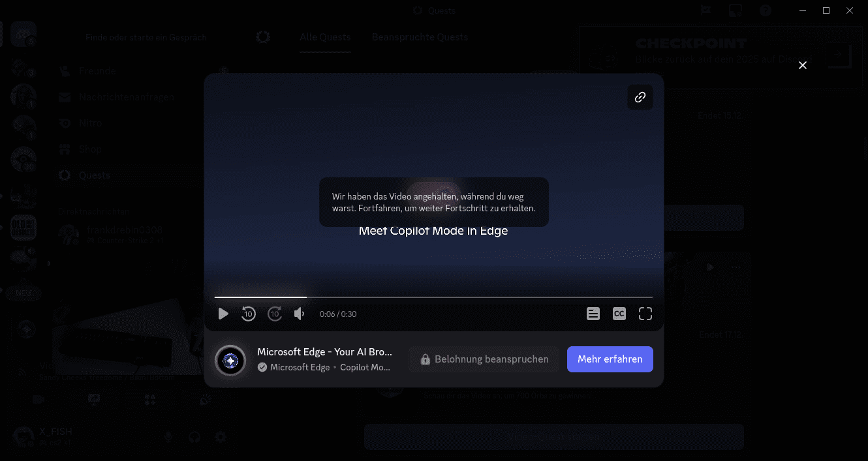Mute the video volume
The width and height of the screenshot is (868, 461).
pyautogui.click(x=299, y=314)
